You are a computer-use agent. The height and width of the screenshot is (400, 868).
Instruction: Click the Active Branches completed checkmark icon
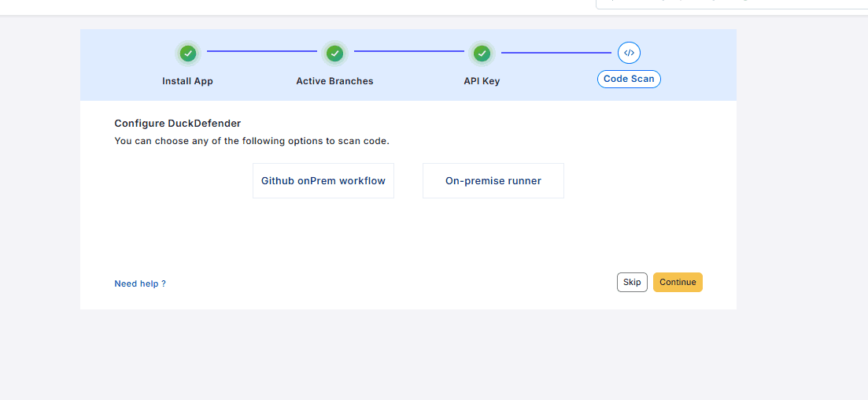point(334,54)
